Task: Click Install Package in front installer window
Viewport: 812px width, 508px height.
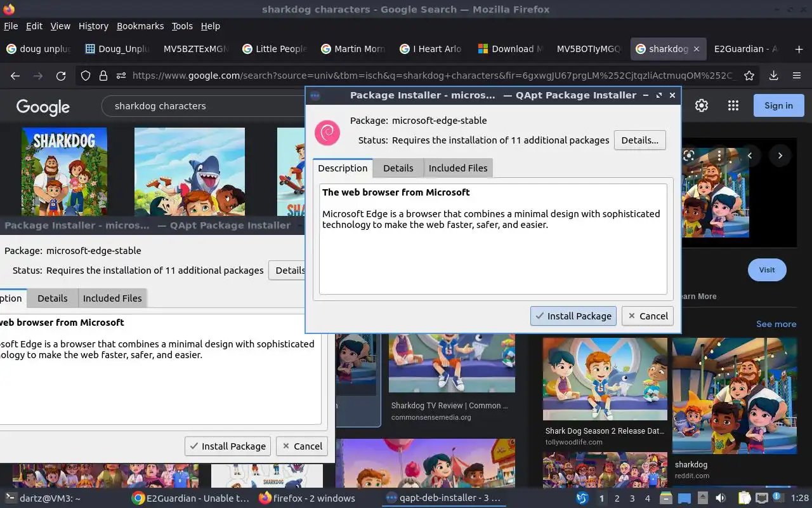Action: pyautogui.click(x=573, y=316)
